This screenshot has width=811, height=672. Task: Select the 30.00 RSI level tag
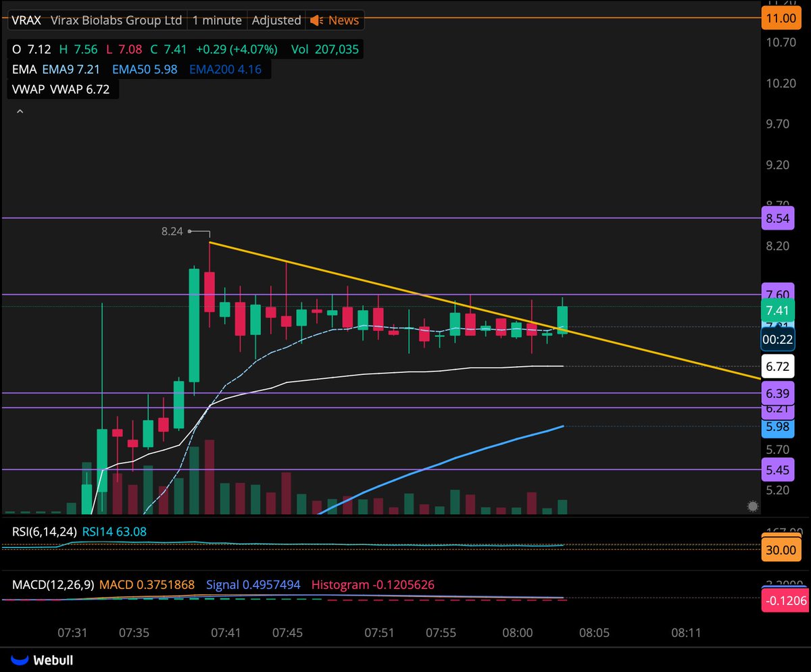tap(780, 550)
